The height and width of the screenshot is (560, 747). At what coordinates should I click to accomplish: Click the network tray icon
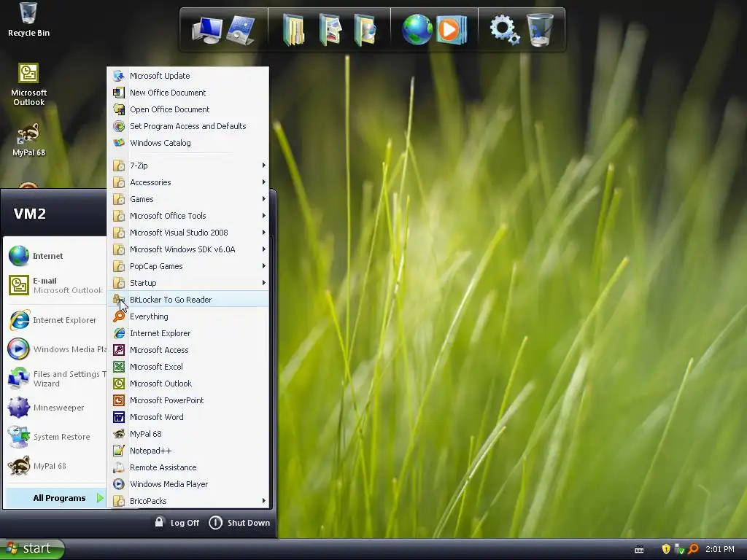679,549
